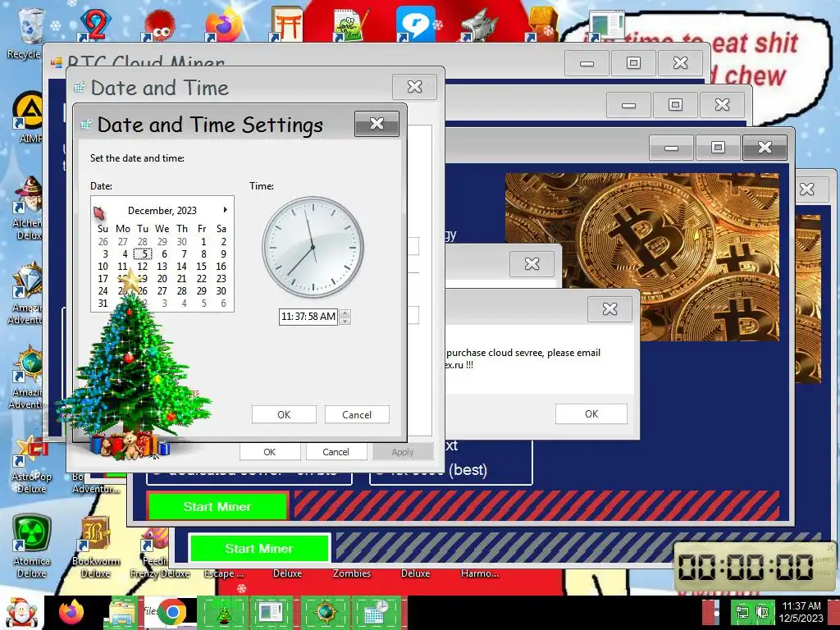Launch the Notepad++ desktop shortcut
840x630 pixels.
350,25
